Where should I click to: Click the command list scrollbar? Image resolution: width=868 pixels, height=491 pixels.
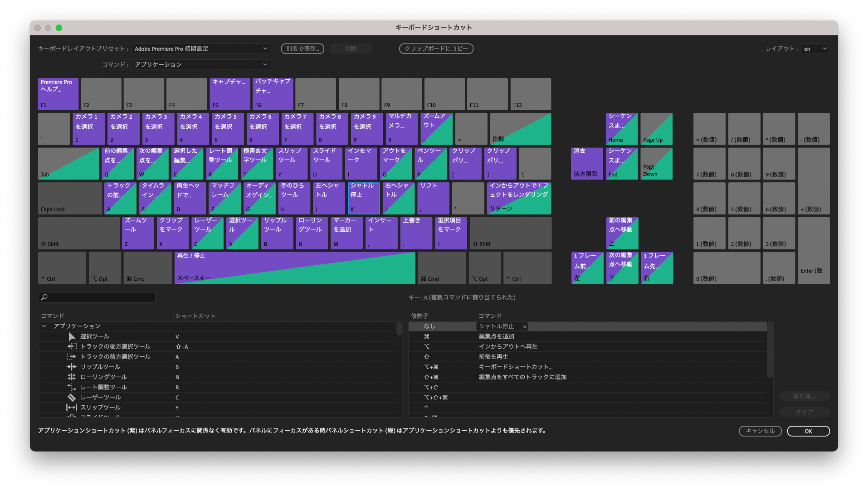399,329
